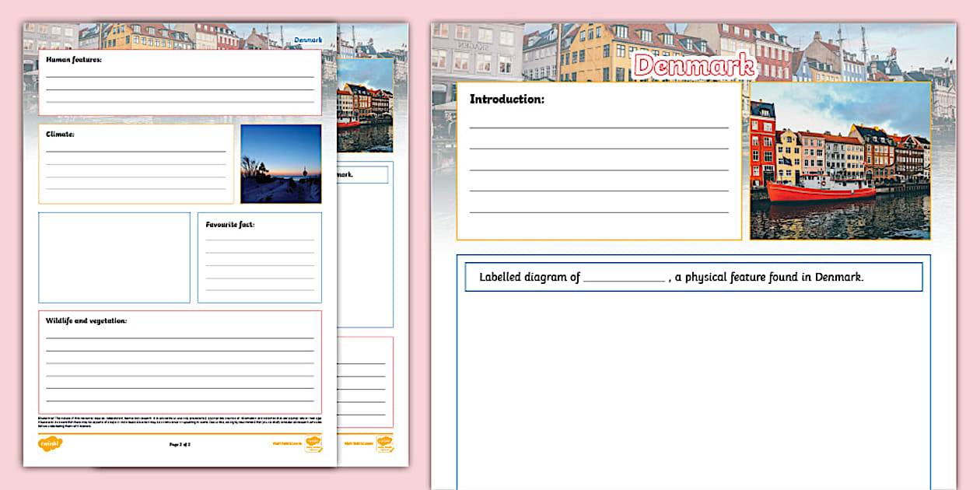Select the large Nyhavn harbour photo
This screenshot has height=490, width=980.
click(x=840, y=161)
